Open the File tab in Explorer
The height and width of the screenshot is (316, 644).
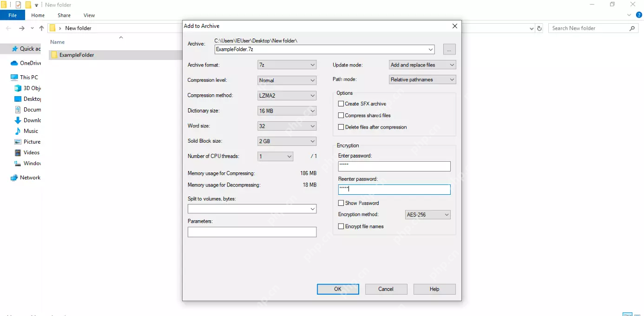pos(13,15)
